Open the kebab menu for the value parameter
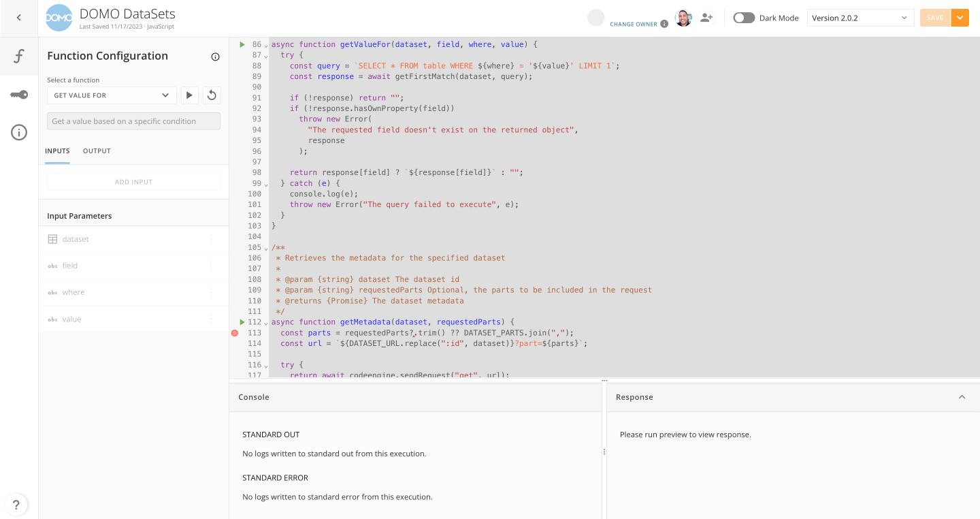This screenshot has height=519, width=980. point(211,319)
